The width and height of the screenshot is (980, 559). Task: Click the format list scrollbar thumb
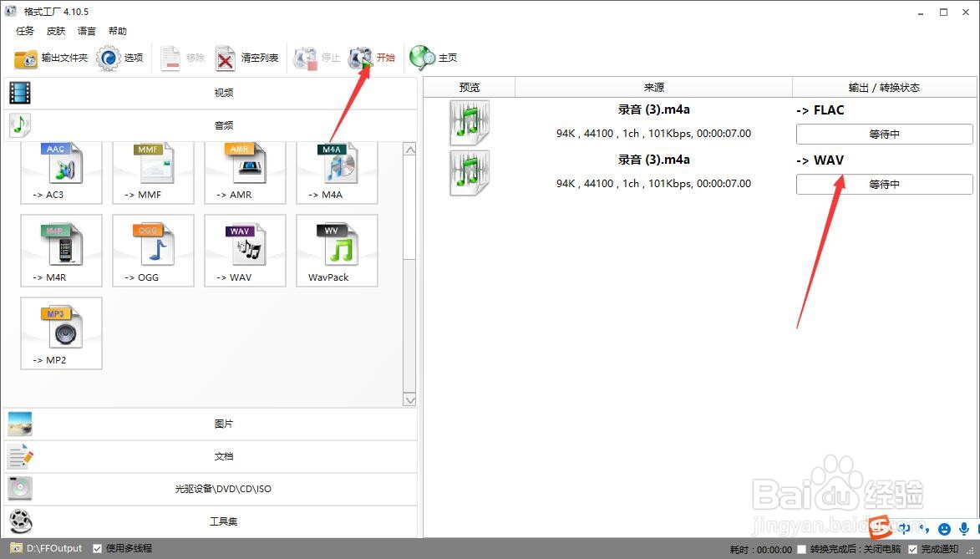coord(410,207)
